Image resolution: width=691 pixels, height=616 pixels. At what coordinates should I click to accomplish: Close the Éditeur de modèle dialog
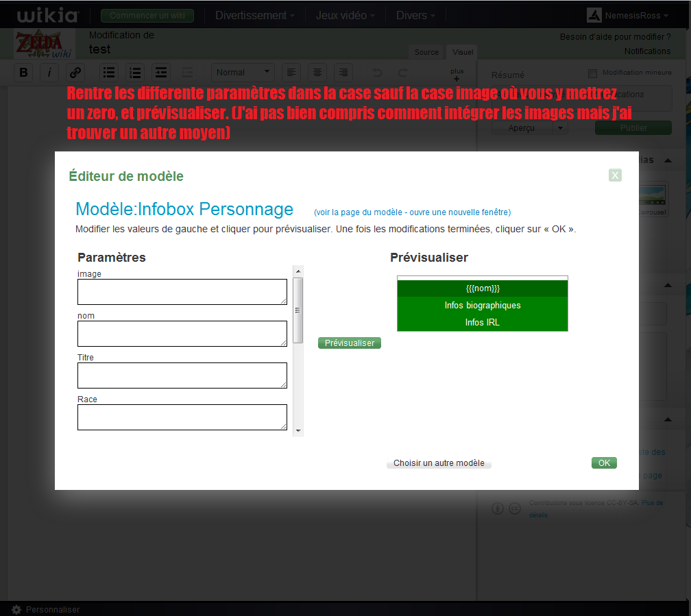coord(615,175)
